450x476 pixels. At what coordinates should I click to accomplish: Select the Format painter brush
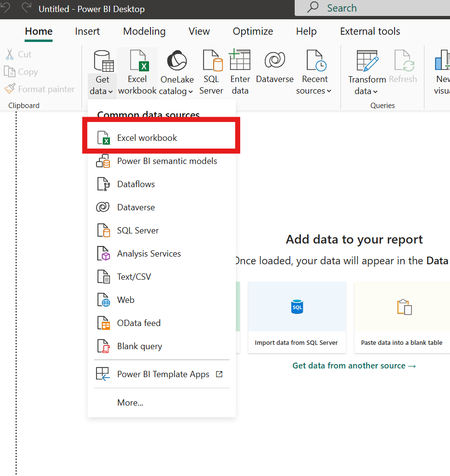pos(39,89)
